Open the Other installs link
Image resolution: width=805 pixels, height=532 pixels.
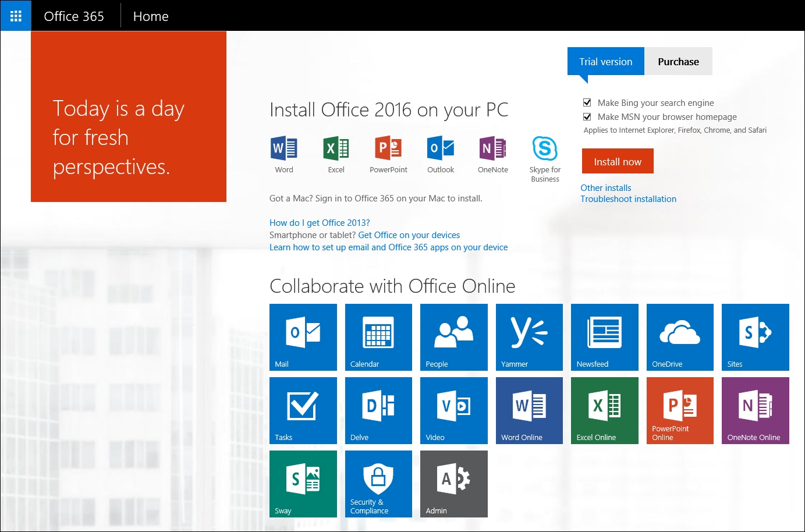(x=605, y=187)
